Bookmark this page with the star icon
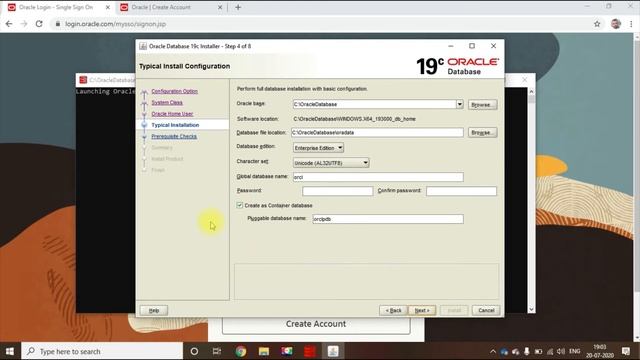Image resolution: width=640 pixels, height=360 pixels. tap(597, 24)
